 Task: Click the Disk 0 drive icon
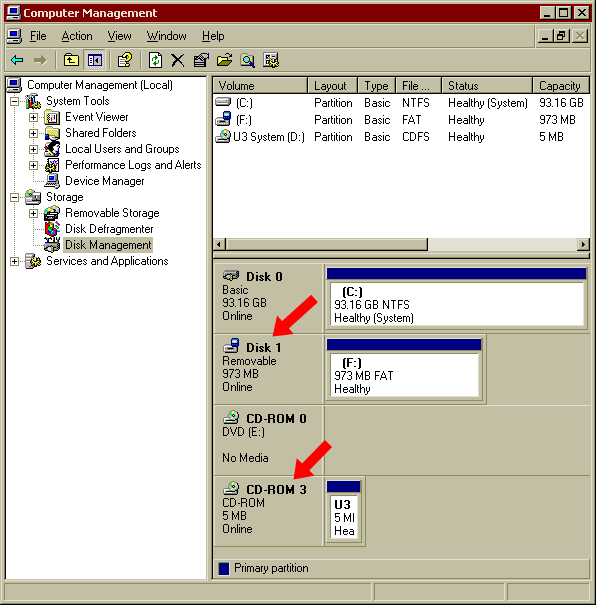pos(231,276)
